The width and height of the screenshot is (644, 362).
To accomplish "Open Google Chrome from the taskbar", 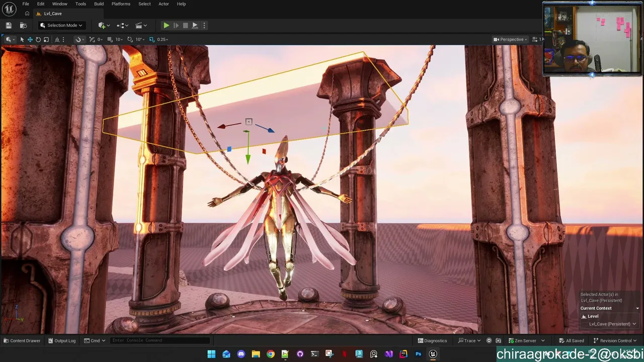I will (x=271, y=354).
